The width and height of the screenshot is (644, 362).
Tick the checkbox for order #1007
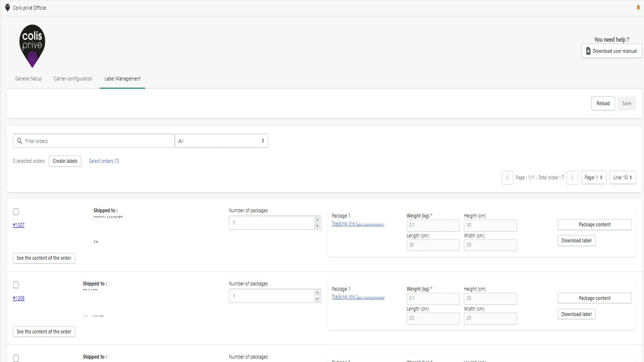point(16,212)
